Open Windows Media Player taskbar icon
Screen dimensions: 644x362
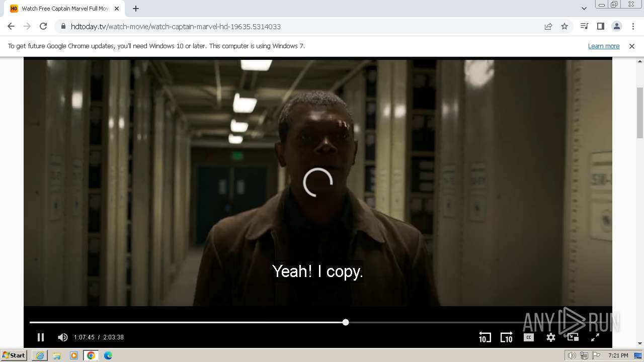coord(74,355)
